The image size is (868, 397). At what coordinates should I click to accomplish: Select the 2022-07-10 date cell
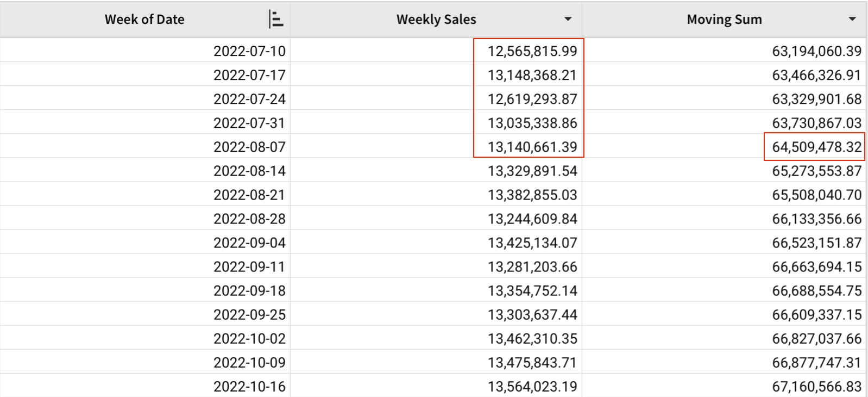249,51
